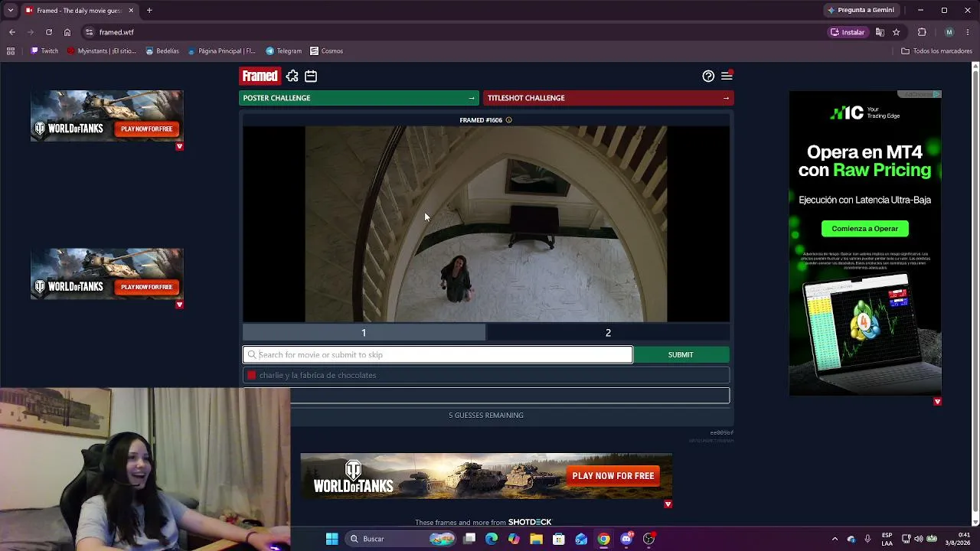This screenshot has height=551, width=980.
Task: Open a new browser tab
Action: pyautogui.click(x=149, y=10)
